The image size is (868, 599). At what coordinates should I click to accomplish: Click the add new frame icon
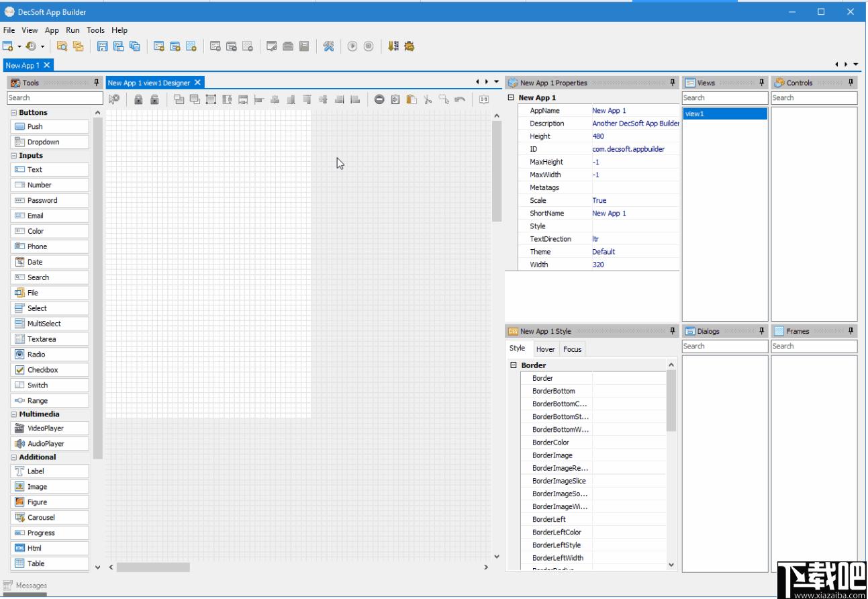click(x=191, y=46)
